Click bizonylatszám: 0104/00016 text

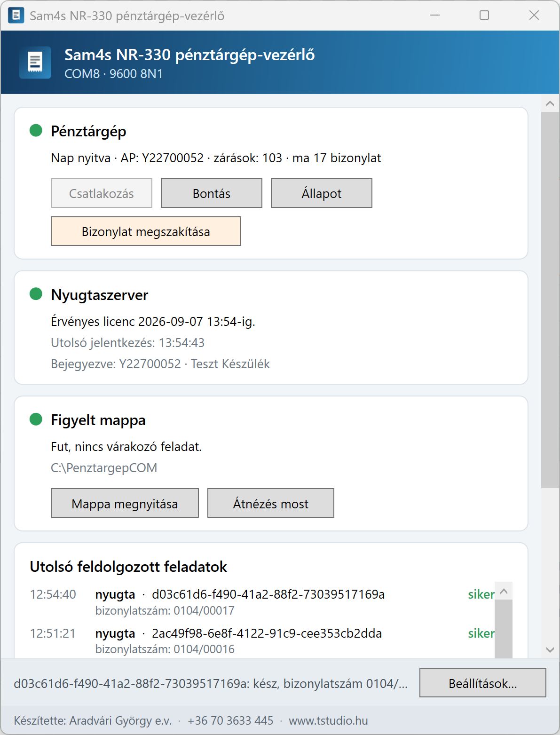tap(165, 649)
